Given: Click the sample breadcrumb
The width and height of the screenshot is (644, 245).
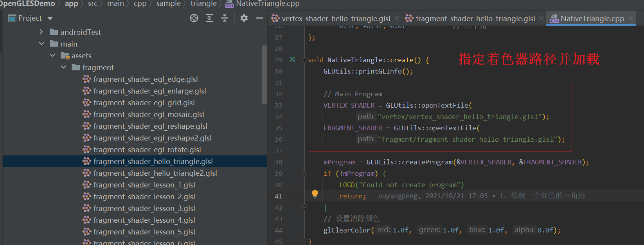Looking at the screenshot, I should (x=169, y=4).
